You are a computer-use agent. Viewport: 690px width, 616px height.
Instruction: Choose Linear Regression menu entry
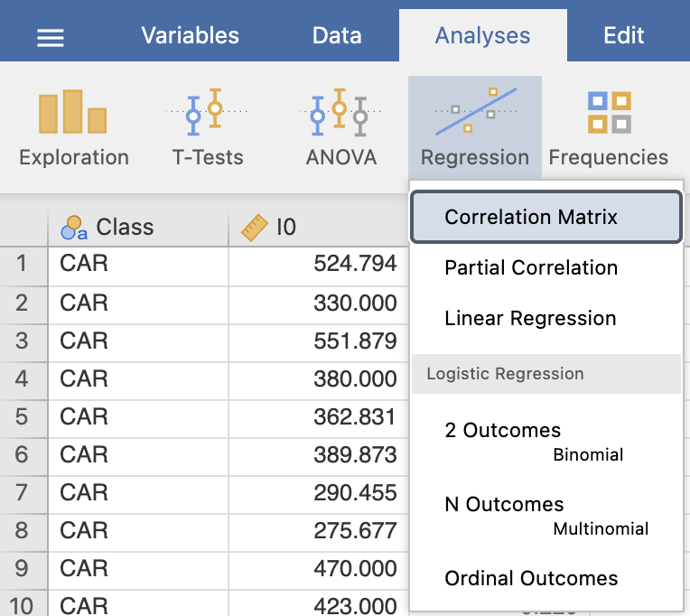coord(546,318)
